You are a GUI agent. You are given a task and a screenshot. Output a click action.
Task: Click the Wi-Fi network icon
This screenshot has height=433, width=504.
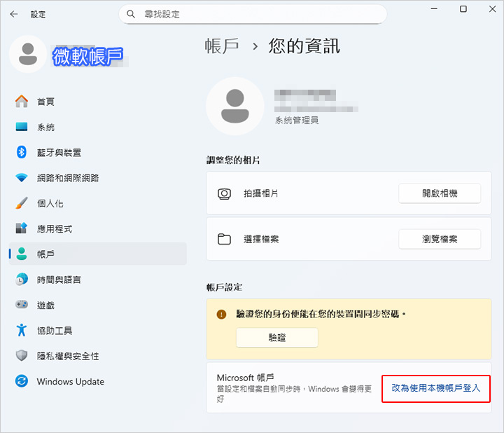click(22, 177)
